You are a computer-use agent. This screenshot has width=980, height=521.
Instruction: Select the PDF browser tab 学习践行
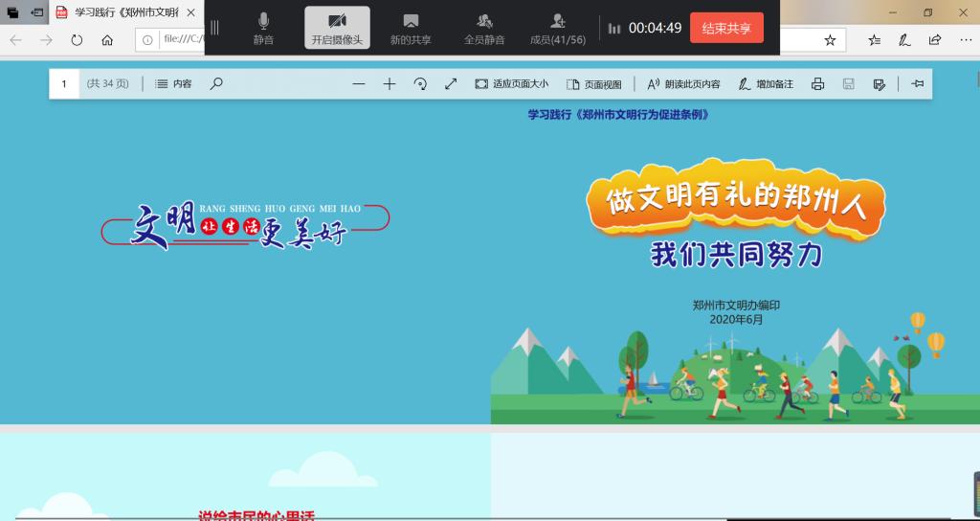[x=124, y=12]
